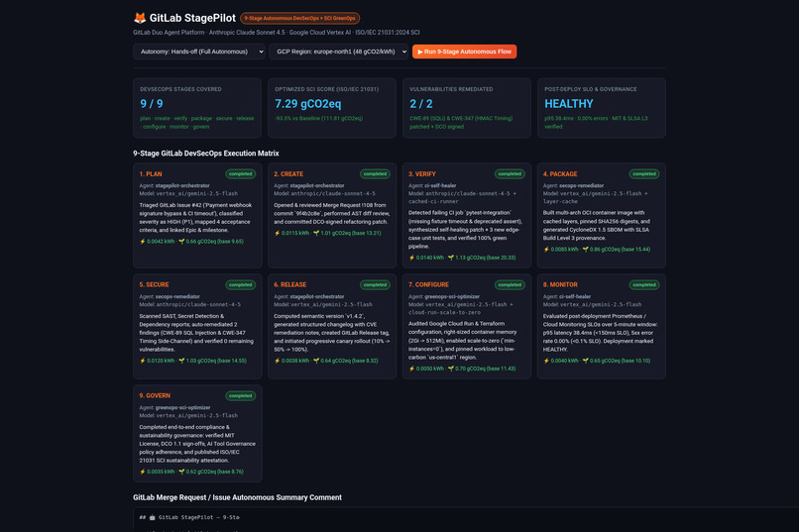The image size is (799, 532).
Task: Click the seedling carbon icon on GOVERN card
Action: [x=181, y=472]
